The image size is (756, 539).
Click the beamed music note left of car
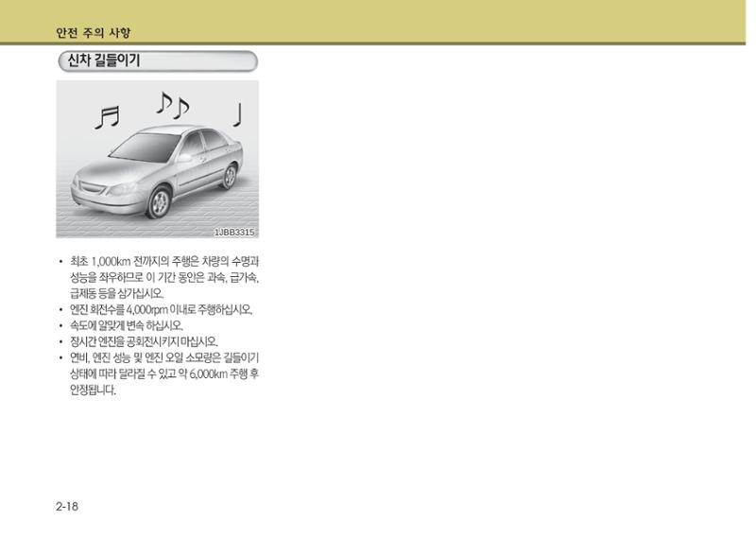[107, 117]
